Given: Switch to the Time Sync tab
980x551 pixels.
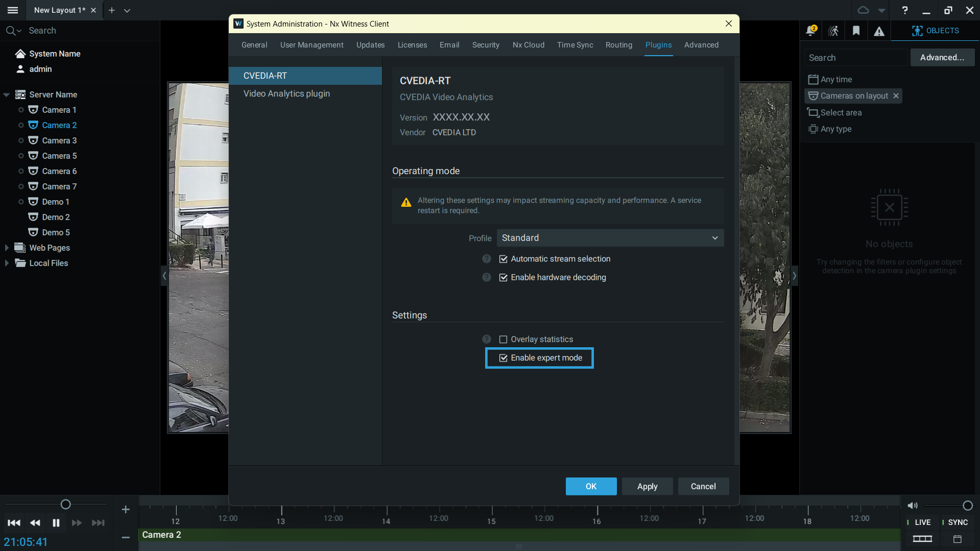Looking at the screenshot, I should point(575,45).
